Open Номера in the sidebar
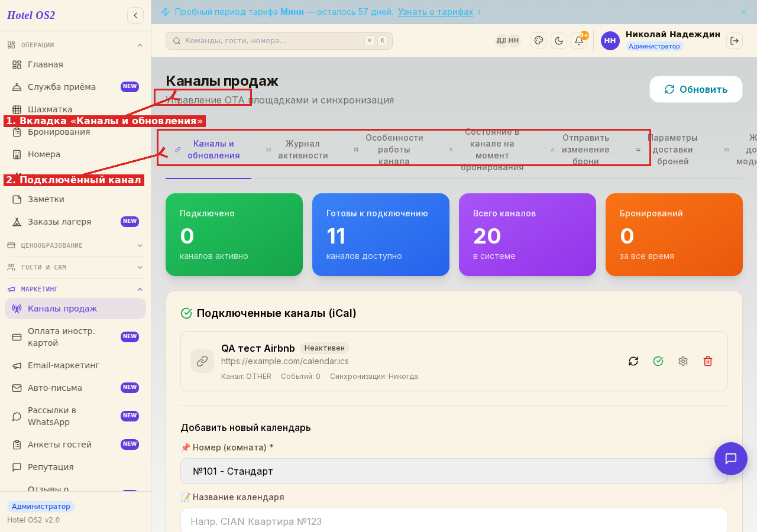This screenshot has height=532, width=757. coord(75,154)
